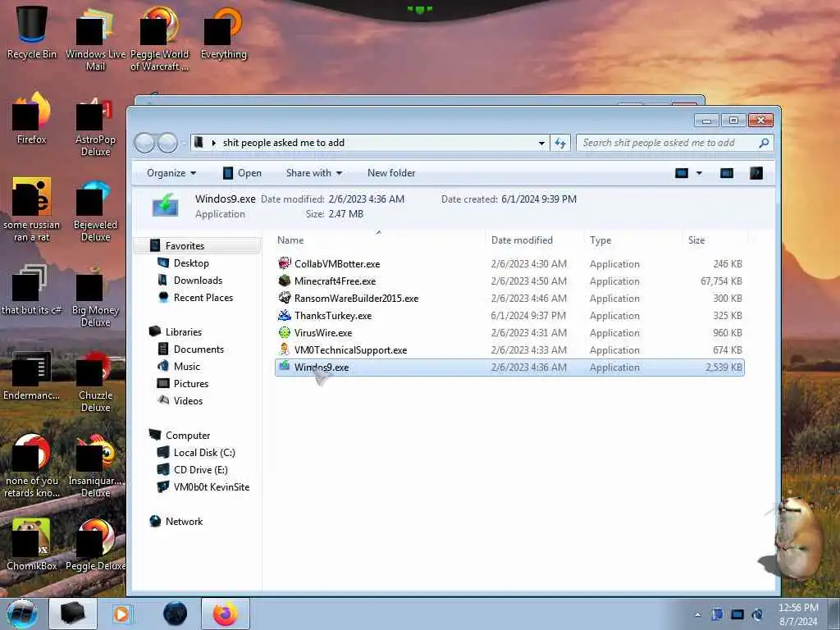Select Insaniquarium Deluxe desktop icon
This screenshot has height=630, width=840.
(95, 466)
